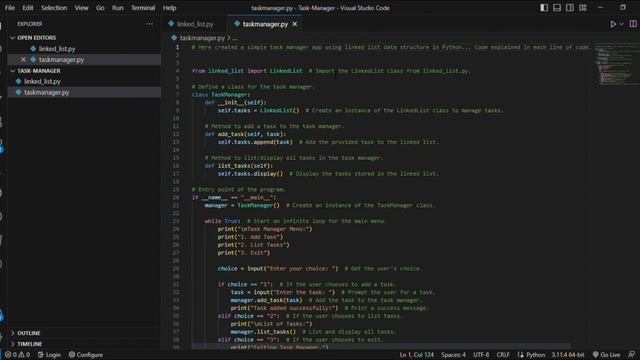Click the Python file icon on linked_list.py tab
This screenshot has height=360, width=640.
(171, 24)
